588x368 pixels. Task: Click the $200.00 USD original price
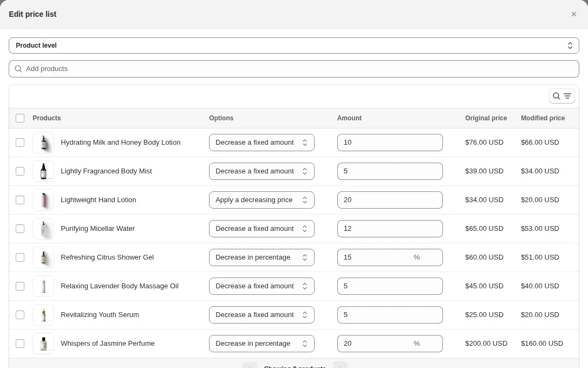486,344
